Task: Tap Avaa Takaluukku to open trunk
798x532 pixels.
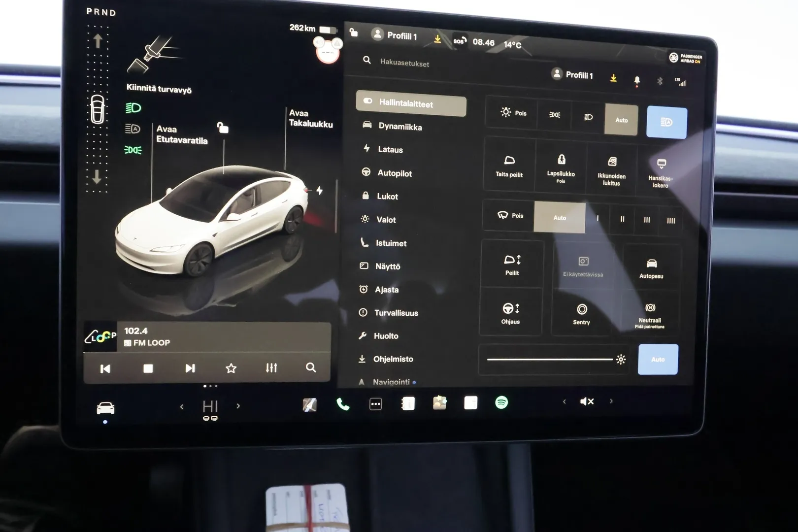Action: (310, 119)
